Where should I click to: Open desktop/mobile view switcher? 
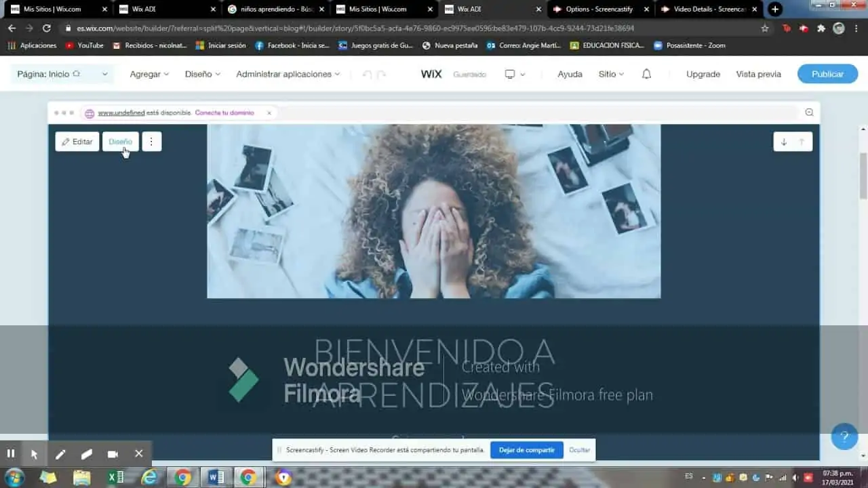point(515,74)
